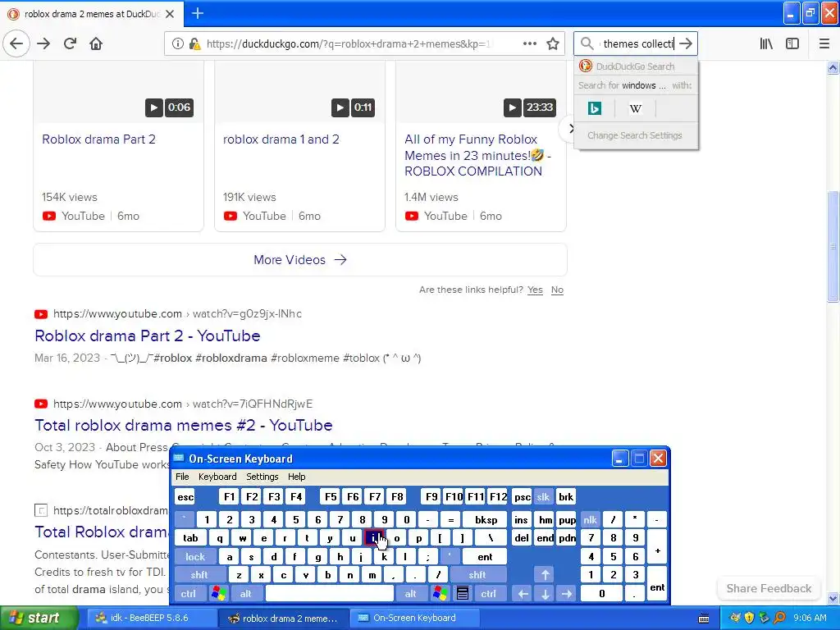The width and height of the screenshot is (840, 630).
Task: Toggle the left shft key
Action: [x=199, y=575]
